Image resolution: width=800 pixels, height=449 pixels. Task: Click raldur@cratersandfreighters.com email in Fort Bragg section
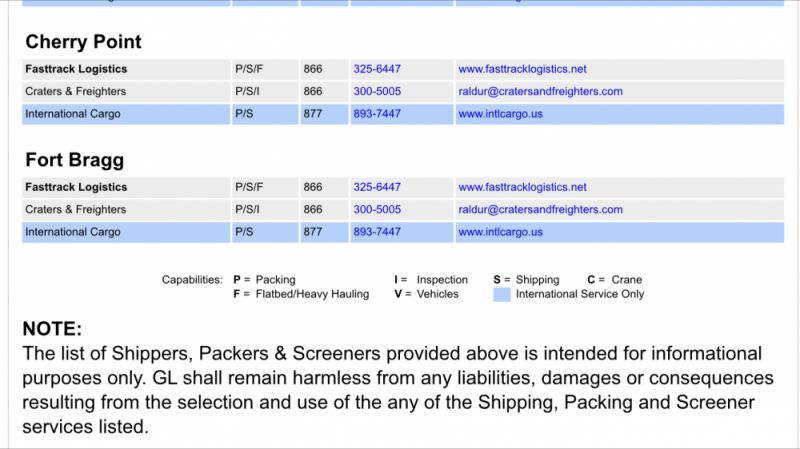tap(540, 209)
